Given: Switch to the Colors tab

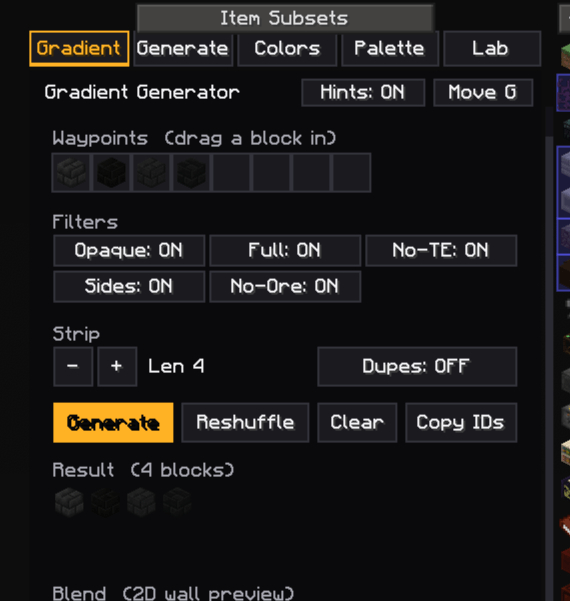Looking at the screenshot, I should [287, 49].
